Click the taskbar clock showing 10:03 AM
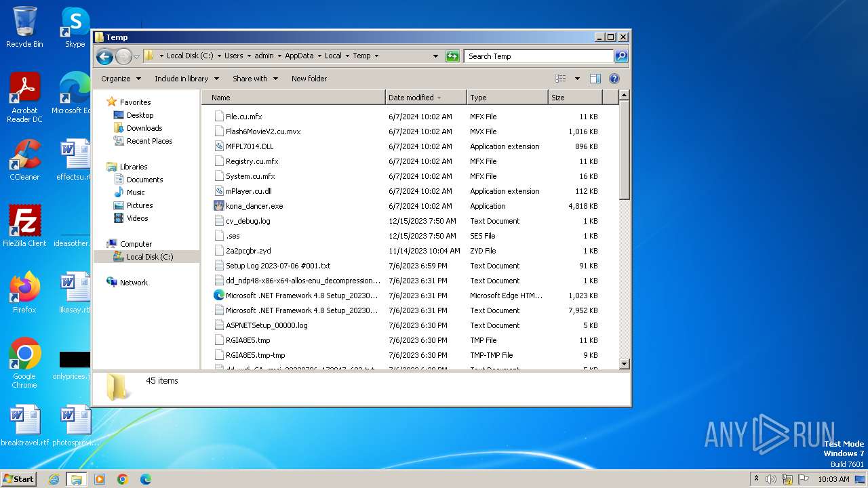 [x=833, y=479]
